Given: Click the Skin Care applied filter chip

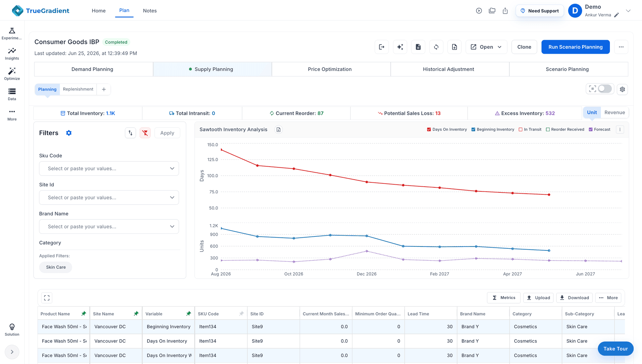Looking at the screenshot, I should pos(56,267).
